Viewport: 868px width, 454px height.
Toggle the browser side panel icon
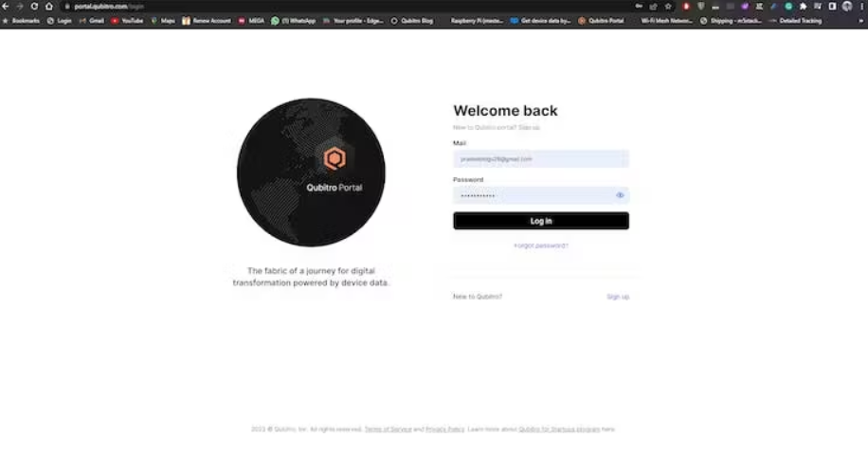(832, 6)
